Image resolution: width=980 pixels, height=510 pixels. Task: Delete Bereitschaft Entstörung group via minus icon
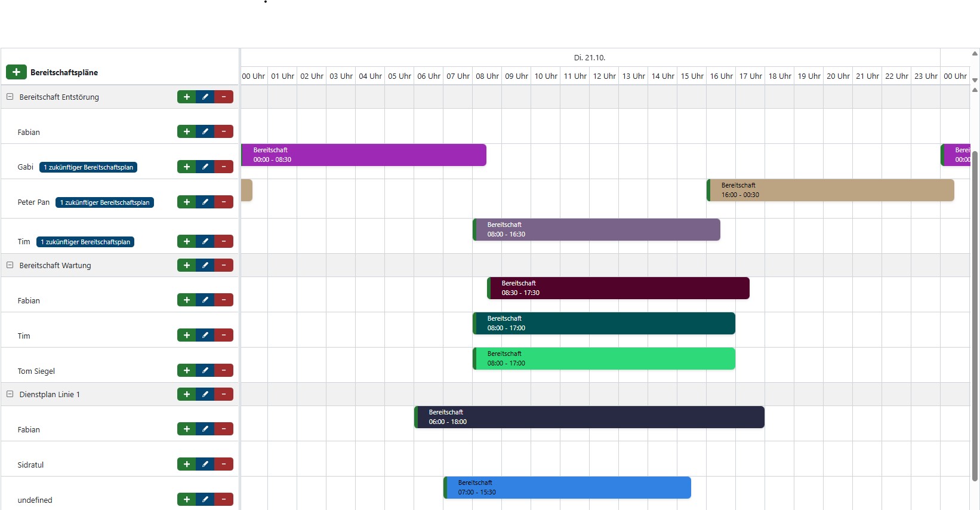pos(224,97)
